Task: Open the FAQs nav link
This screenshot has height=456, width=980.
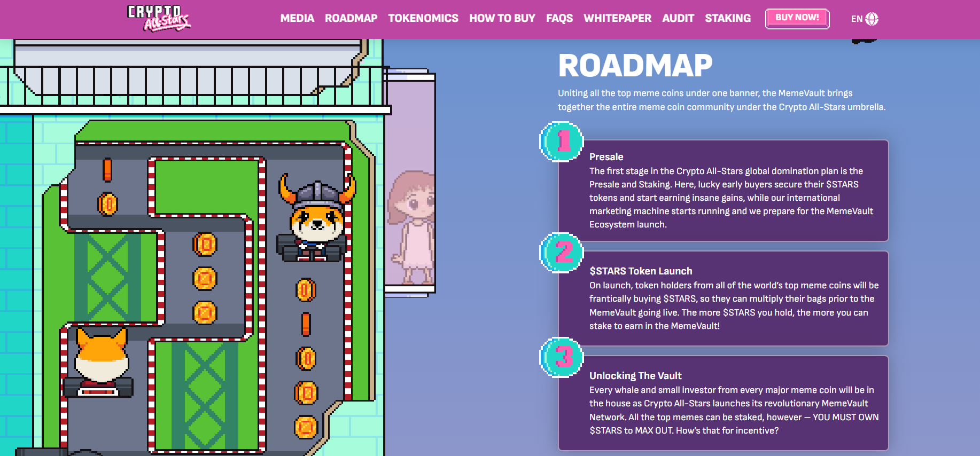Action: [559, 18]
